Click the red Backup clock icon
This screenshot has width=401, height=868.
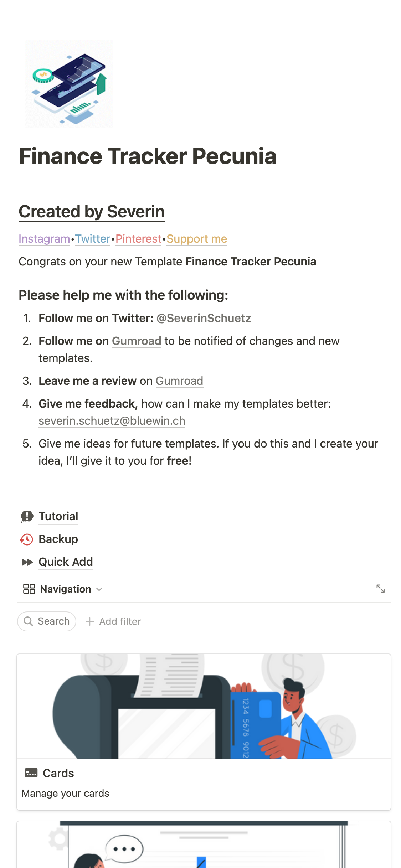click(27, 539)
